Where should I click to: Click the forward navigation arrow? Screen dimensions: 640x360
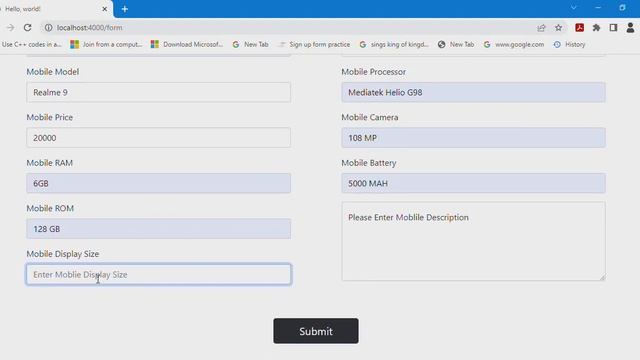point(10,28)
